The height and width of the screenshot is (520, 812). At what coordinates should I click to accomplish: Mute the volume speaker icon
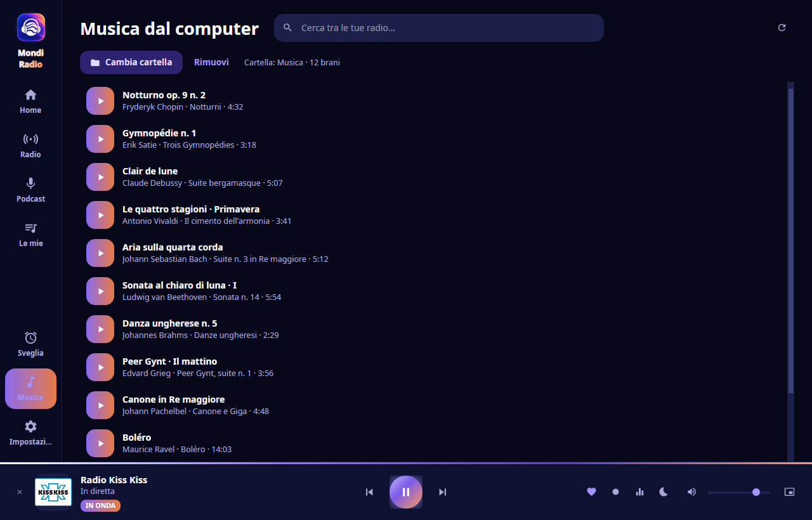691,491
